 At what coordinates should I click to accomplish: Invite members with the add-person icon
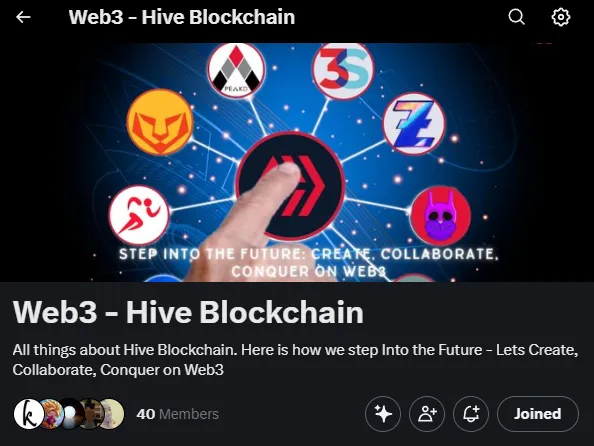point(427,414)
